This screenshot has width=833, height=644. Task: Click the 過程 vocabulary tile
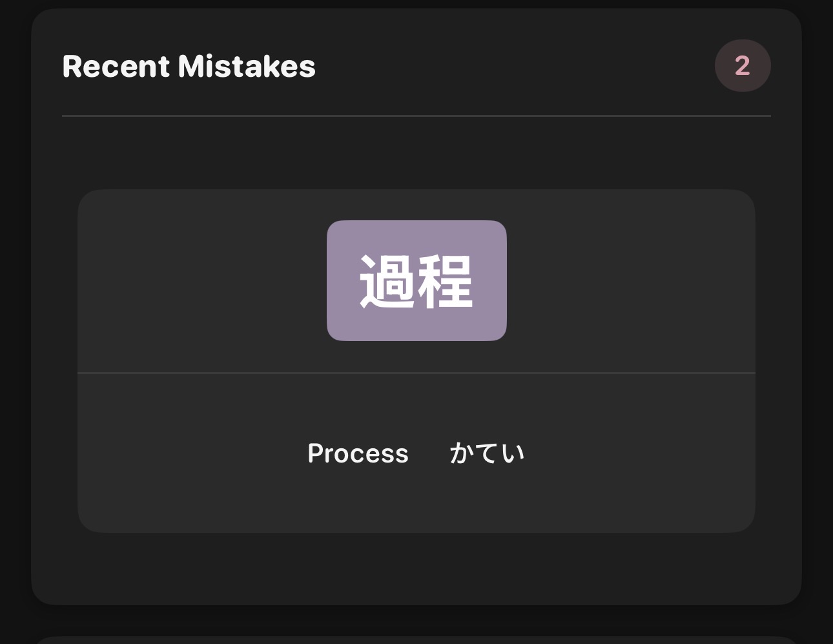coord(416,280)
